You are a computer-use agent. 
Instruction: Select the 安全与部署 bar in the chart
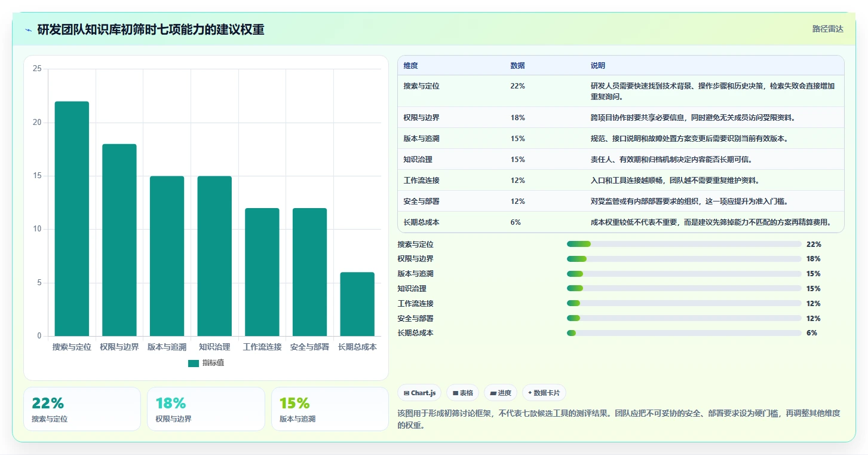309,272
